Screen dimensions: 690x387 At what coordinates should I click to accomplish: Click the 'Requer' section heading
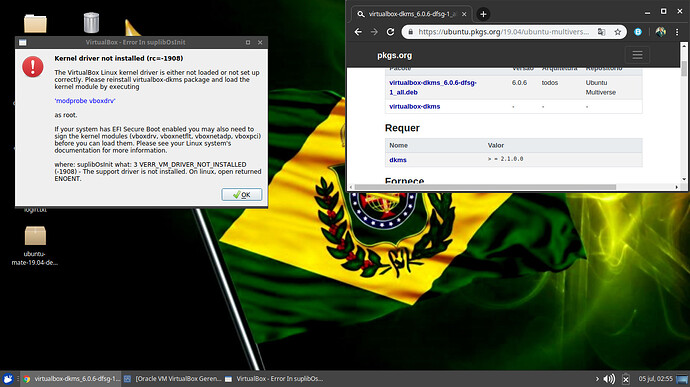402,128
